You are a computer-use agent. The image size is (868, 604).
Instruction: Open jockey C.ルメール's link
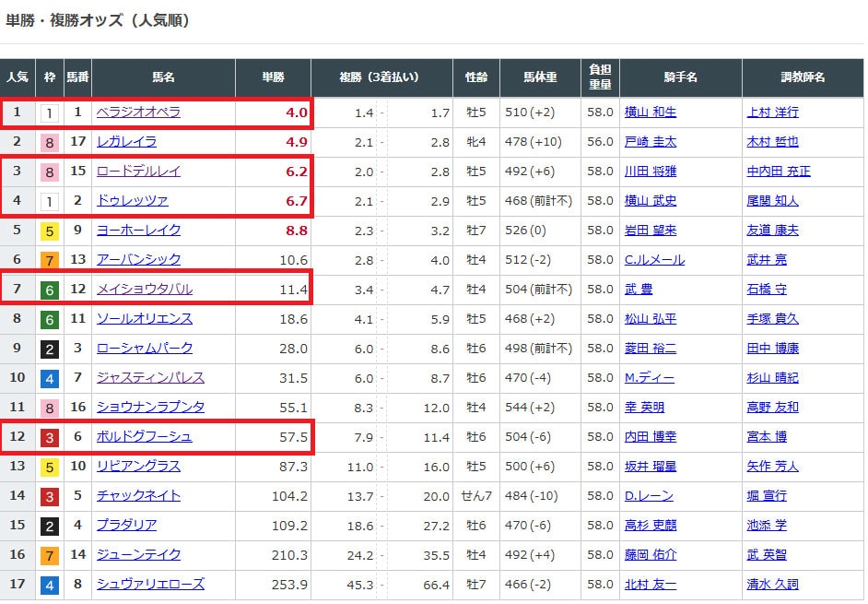click(654, 259)
